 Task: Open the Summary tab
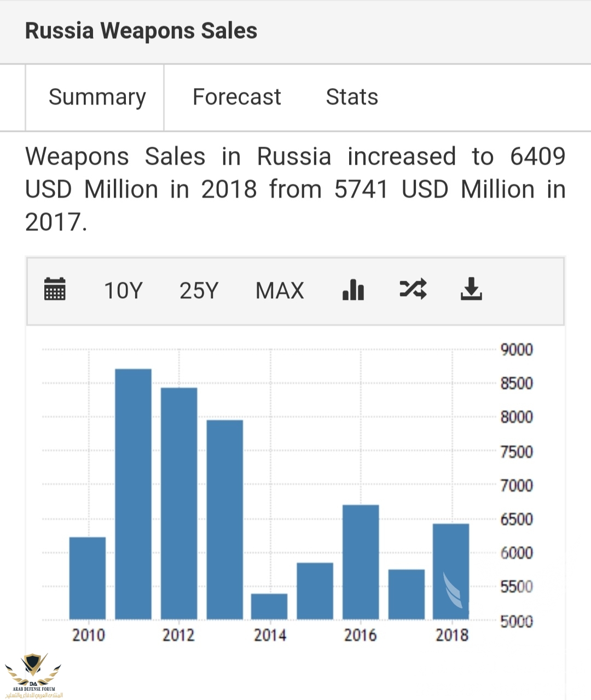coord(97,97)
